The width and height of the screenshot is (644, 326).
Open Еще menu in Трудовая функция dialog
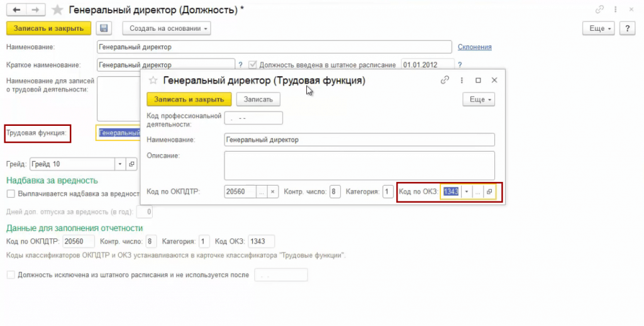click(479, 99)
